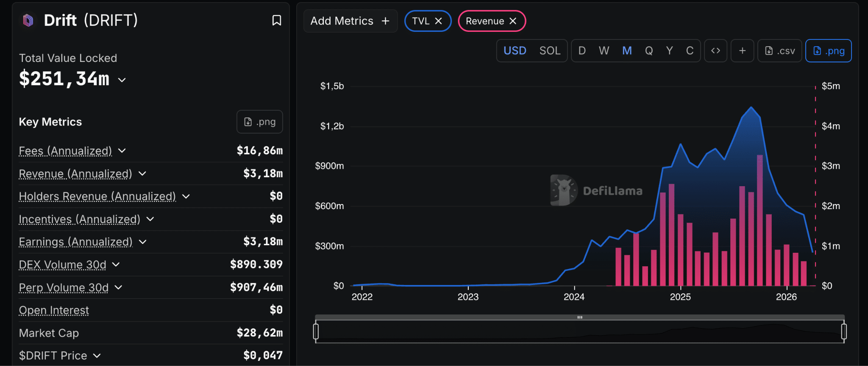Remove the Revenue metric chip
868x366 pixels.
513,21
